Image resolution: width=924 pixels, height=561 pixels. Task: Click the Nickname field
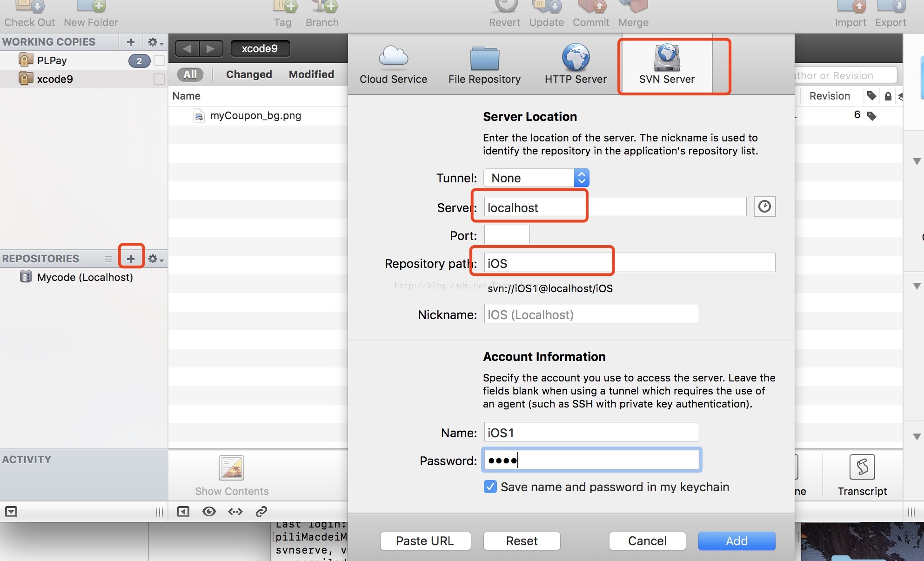tap(591, 314)
